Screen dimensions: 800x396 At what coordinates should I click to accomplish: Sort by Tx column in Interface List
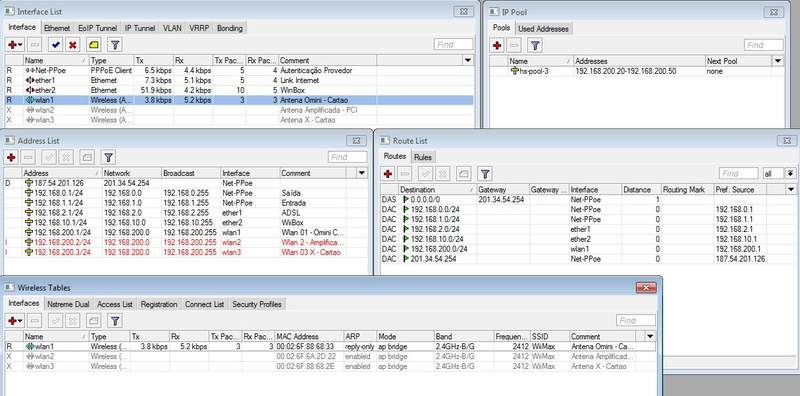coord(154,60)
